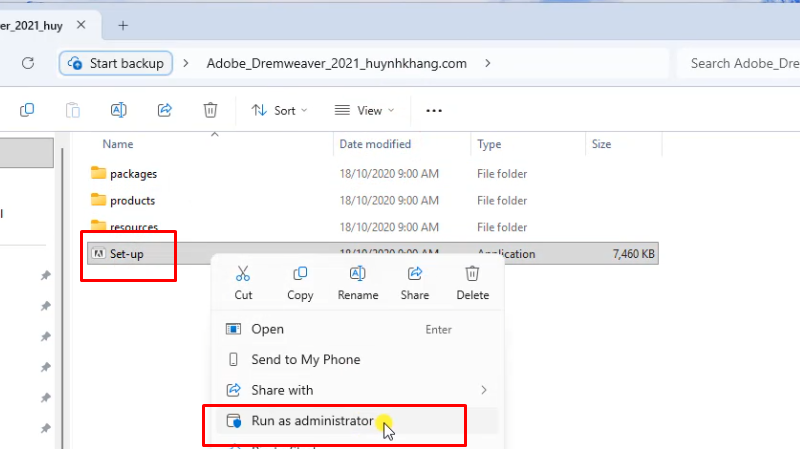Click Open entry icon
Image resolution: width=800 pixels, height=449 pixels.
tap(233, 329)
